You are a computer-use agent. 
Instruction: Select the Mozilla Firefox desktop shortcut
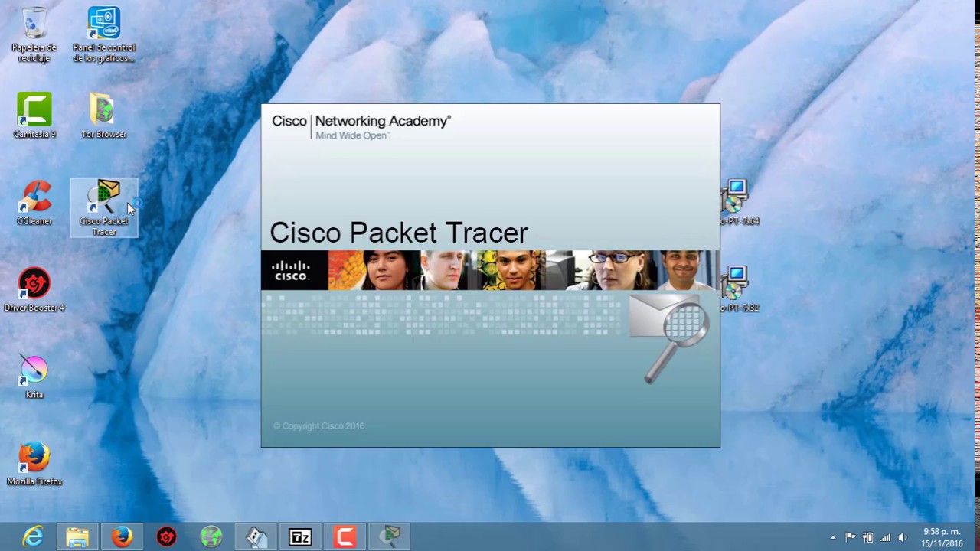click(34, 464)
